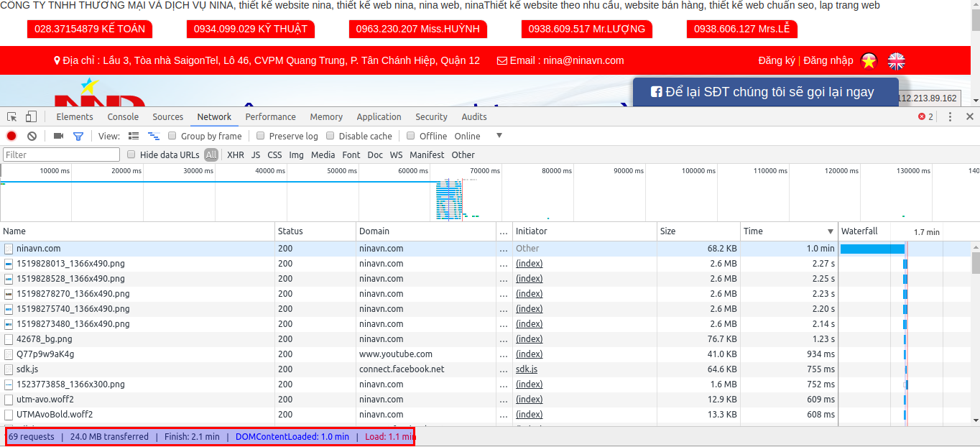Click the file icon beside Q77p9w9aK4g
The height and width of the screenshot is (447, 980).
[x=9, y=354]
